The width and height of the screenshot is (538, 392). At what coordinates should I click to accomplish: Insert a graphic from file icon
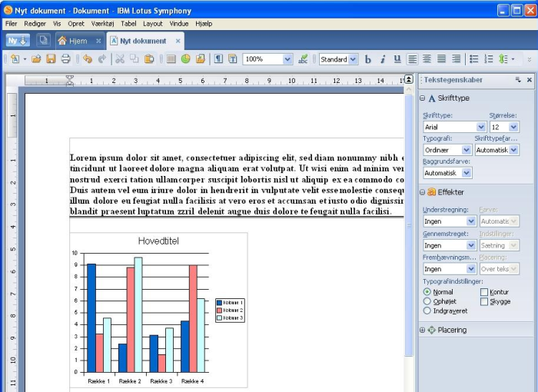click(x=201, y=59)
